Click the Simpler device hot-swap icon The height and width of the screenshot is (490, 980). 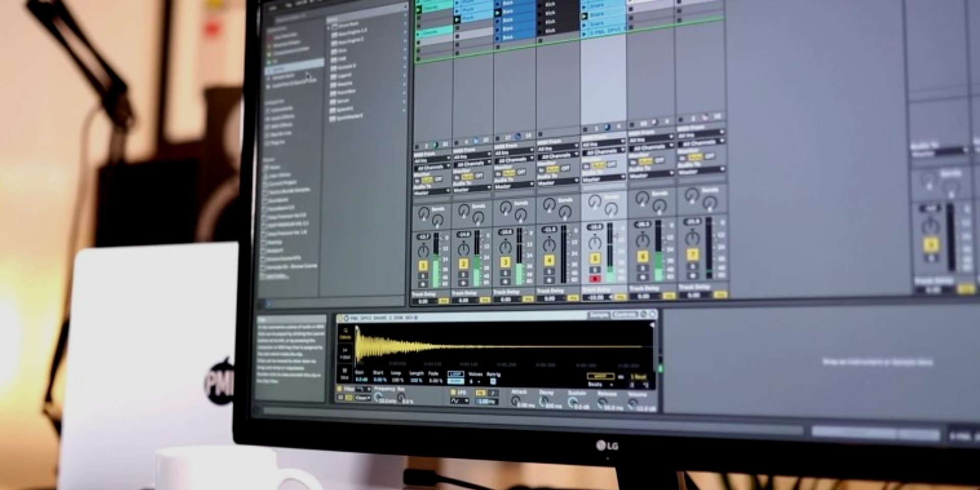(644, 314)
